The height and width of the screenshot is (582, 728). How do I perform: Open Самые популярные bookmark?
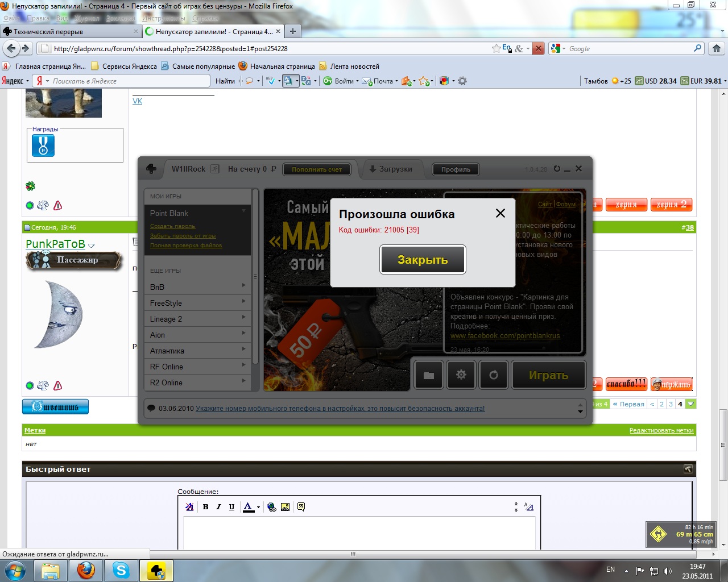tap(198, 66)
